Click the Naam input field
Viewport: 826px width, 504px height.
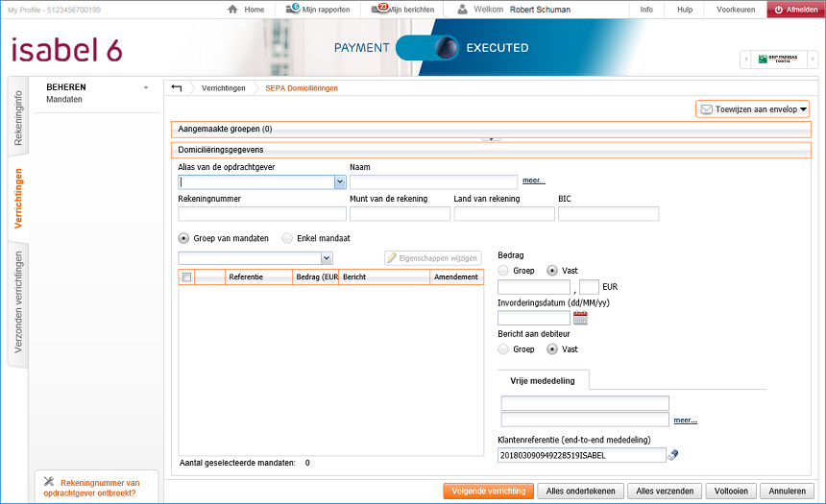[x=433, y=182]
